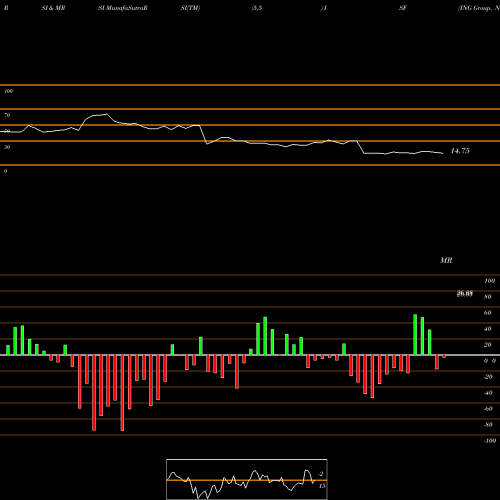
Task: Click the 70 level label on the RSI axis
Action: point(7,115)
